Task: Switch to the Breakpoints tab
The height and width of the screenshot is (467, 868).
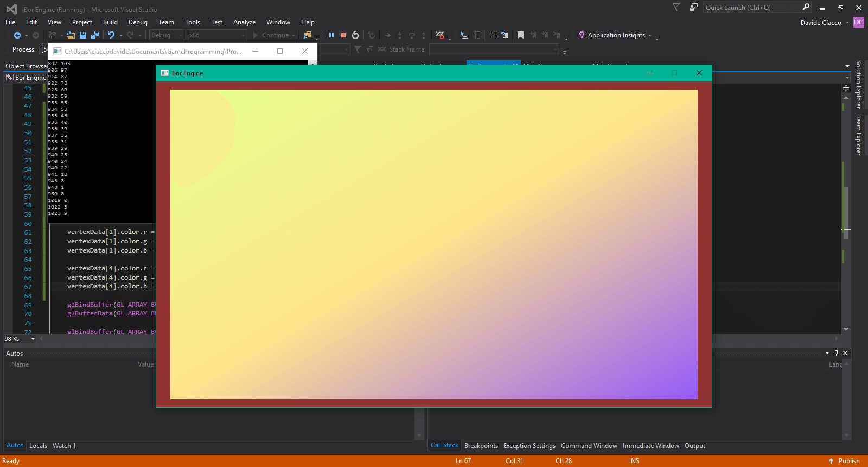Action: [x=481, y=446]
